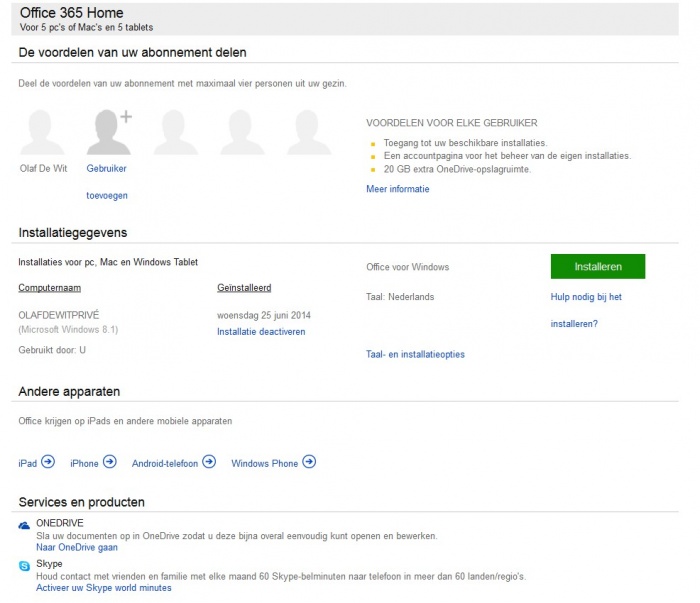Click the date woensdag 25 juni 2014
Viewport: 700px width, 603px height.
click(x=264, y=315)
